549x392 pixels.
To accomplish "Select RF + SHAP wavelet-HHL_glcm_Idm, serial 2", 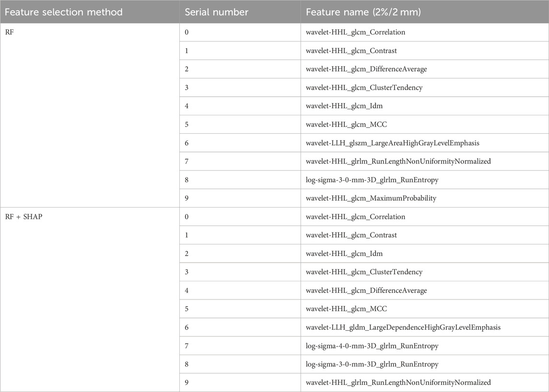I will pos(425,254).
